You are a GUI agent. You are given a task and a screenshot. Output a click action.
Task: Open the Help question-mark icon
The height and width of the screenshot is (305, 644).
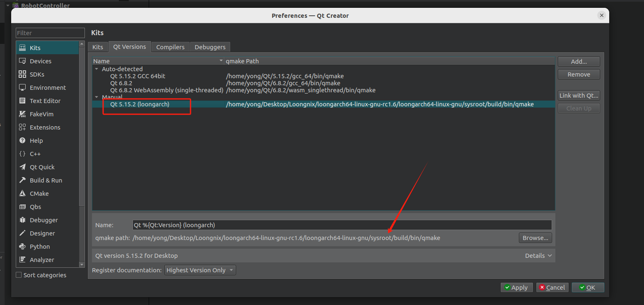coord(22,140)
